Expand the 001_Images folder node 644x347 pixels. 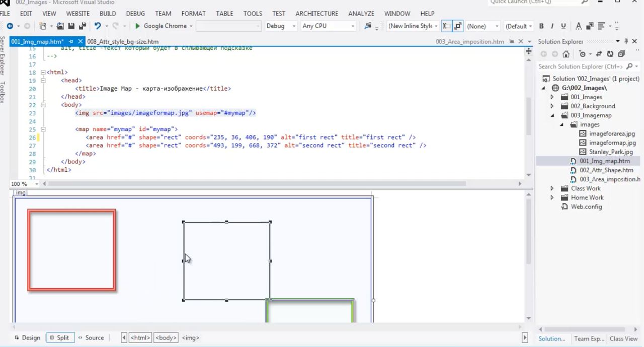tap(552, 97)
